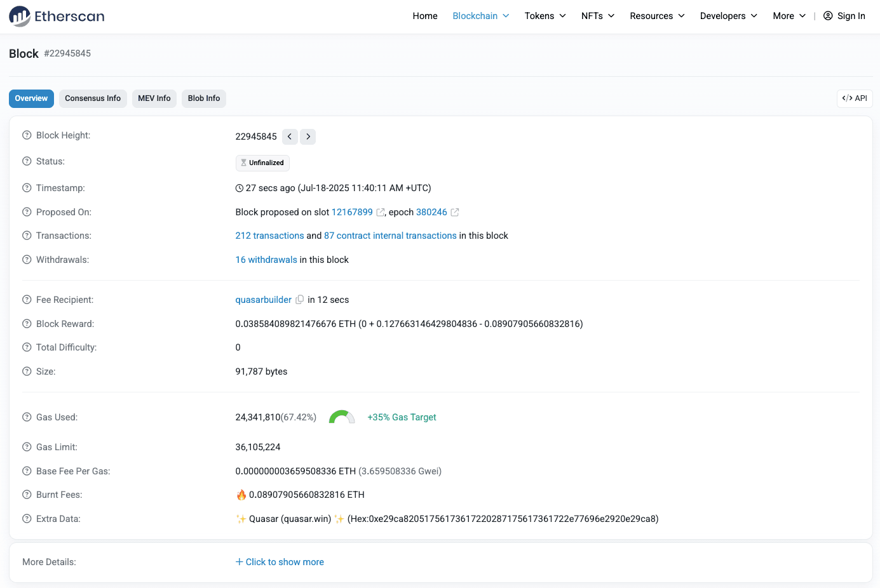The image size is (880, 588).
Task: Open the Tokens dropdown menu
Action: click(545, 16)
